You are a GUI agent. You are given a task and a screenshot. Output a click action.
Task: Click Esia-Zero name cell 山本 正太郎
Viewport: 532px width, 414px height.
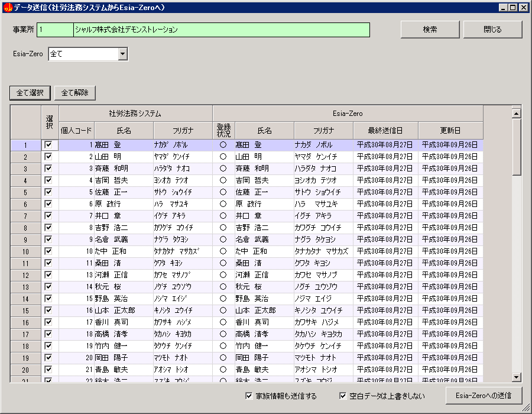click(x=264, y=310)
